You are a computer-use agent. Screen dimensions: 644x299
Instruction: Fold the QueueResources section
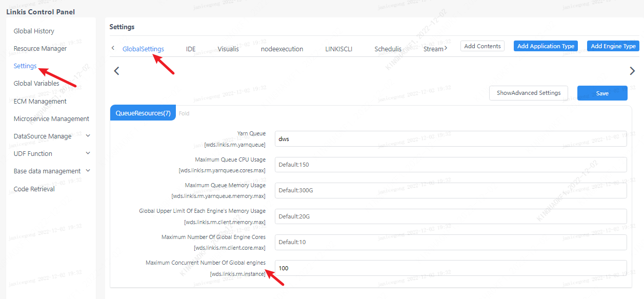pyautogui.click(x=184, y=113)
